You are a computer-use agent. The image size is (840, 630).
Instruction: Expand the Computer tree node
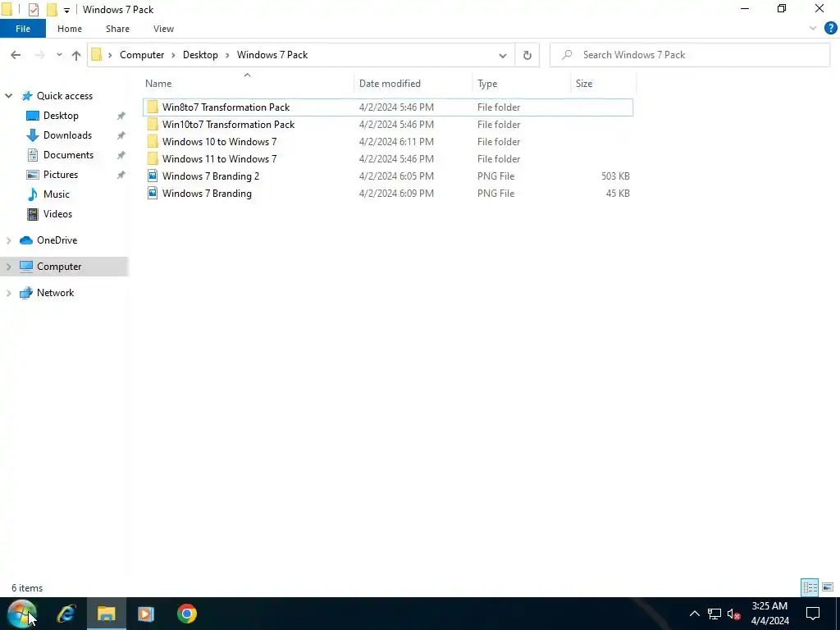tap(8, 267)
